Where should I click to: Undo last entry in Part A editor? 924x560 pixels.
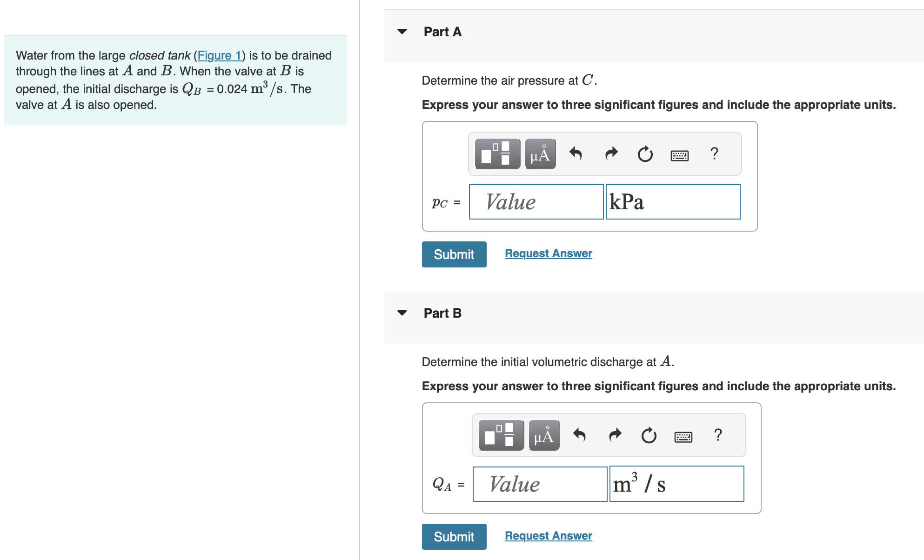577,153
